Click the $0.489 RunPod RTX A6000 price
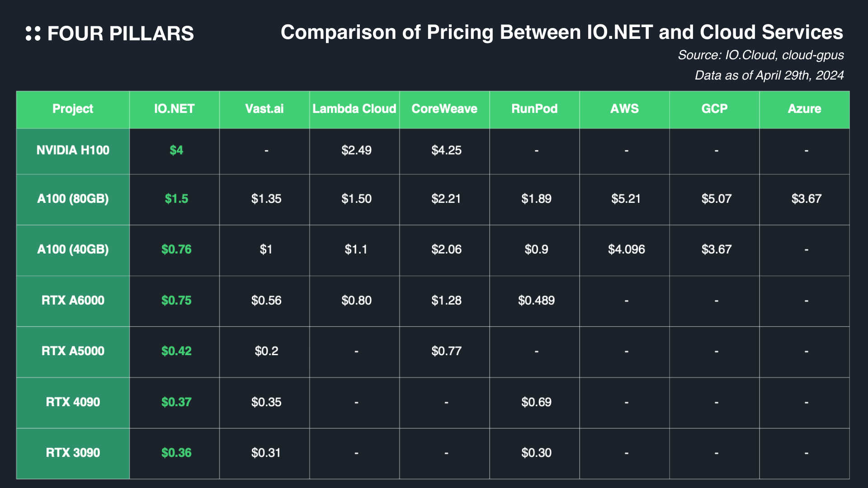The image size is (868, 488). (x=536, y=300)
